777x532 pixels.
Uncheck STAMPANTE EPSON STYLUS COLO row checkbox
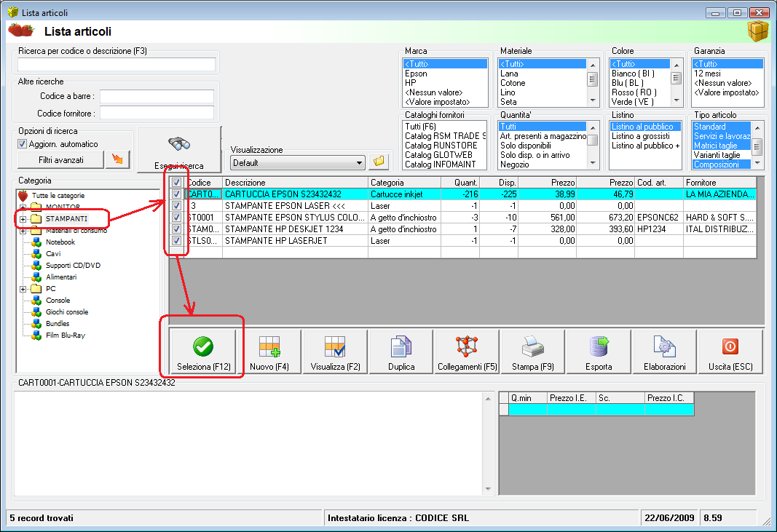176,217
